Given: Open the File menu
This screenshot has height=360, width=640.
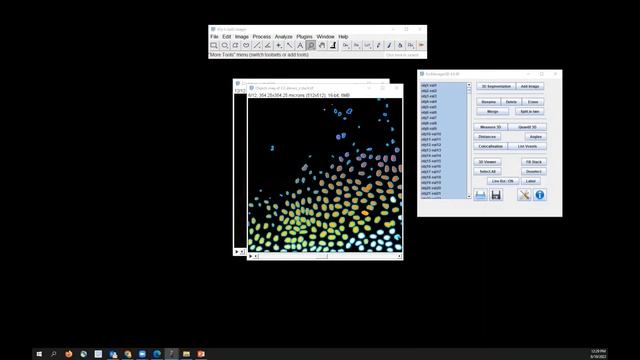Looking at the screenshot, I should click(214, 36).
